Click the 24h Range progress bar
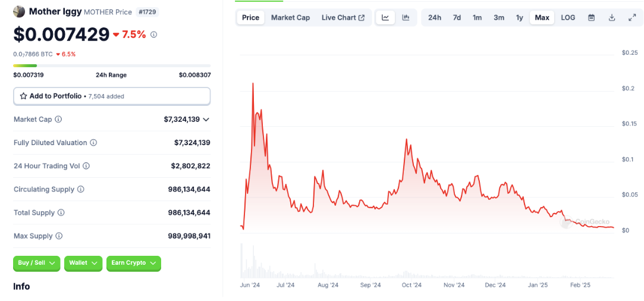Image resolution: width=644 pixels, height=301 pixels. (x=112, y=65)
